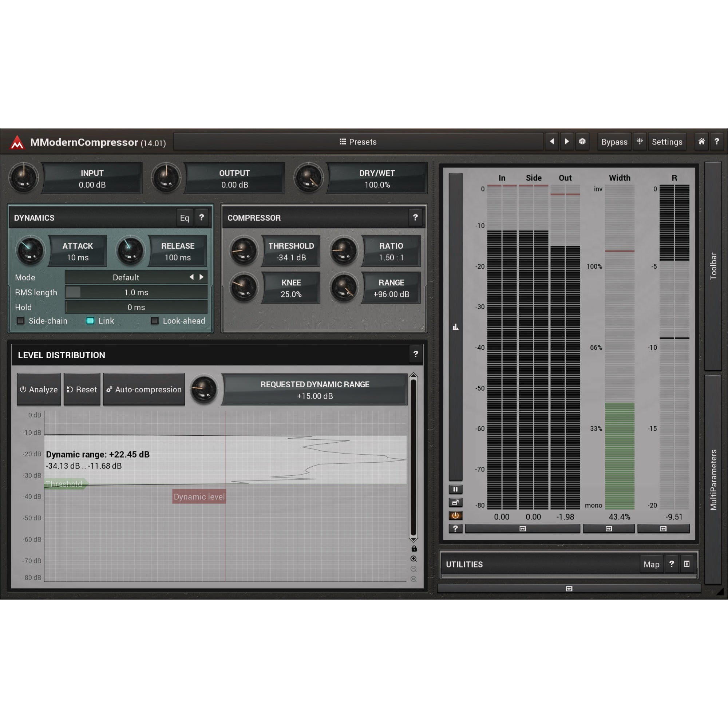
Task: Click the Reset button
Action: (82, 389)
